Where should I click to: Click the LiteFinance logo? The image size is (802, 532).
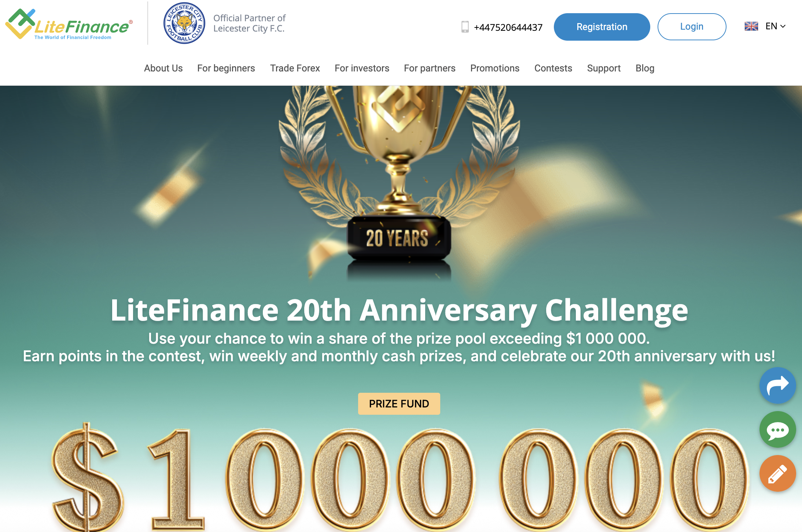69,24
